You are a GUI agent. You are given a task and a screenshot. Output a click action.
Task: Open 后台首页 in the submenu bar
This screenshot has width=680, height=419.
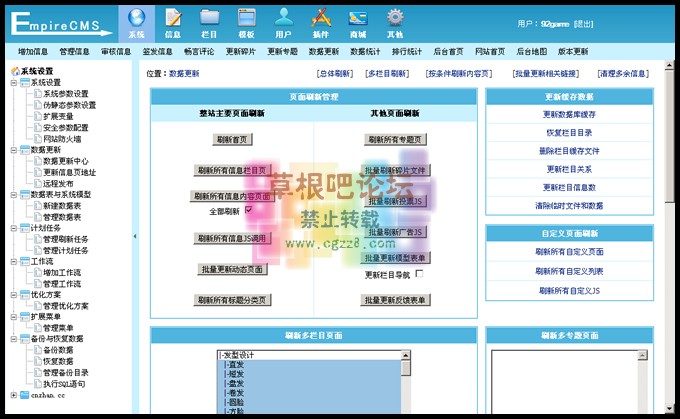click(x=448, y=52)
